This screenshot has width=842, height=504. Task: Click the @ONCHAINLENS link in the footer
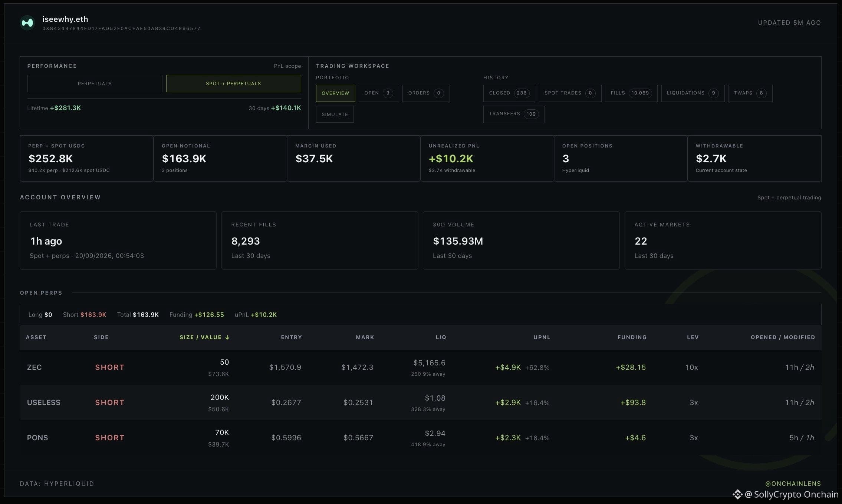tap(793, 484)
